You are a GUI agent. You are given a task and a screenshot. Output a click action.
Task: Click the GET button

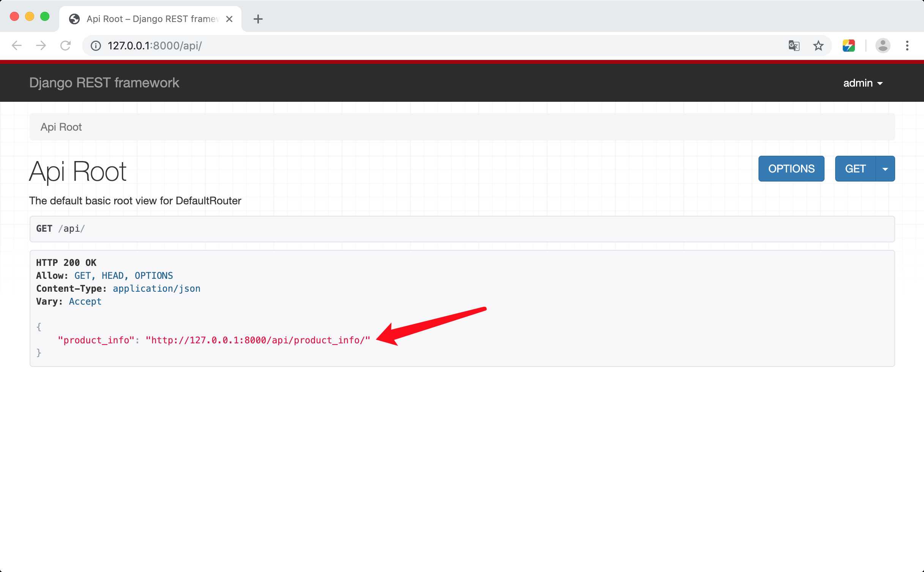pos(855,169)
